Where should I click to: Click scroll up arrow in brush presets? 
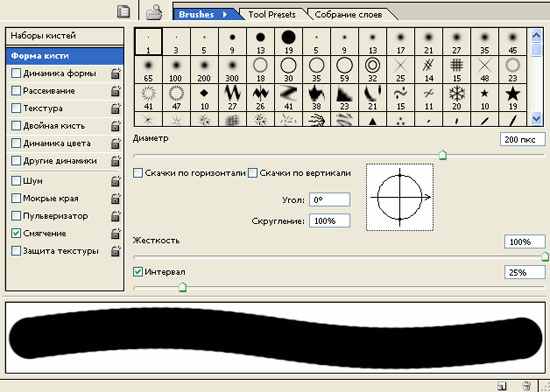pos(536,35)
